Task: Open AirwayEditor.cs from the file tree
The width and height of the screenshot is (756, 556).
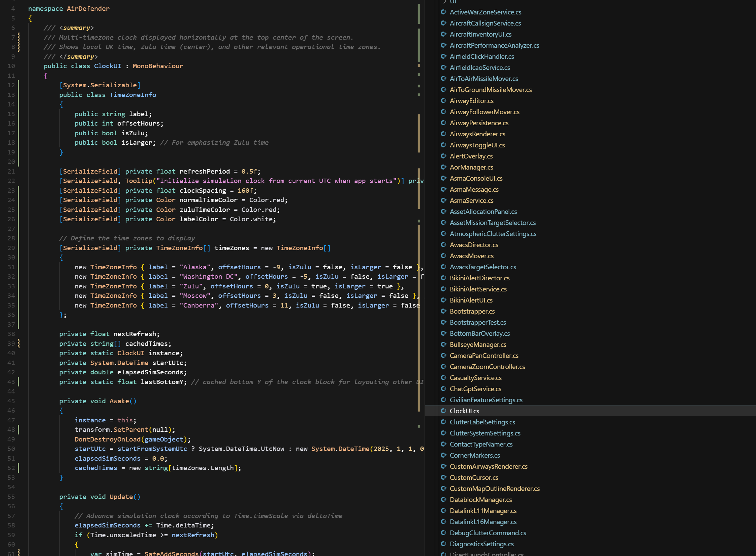Action: pyautogui.click(x=471, y=101)
